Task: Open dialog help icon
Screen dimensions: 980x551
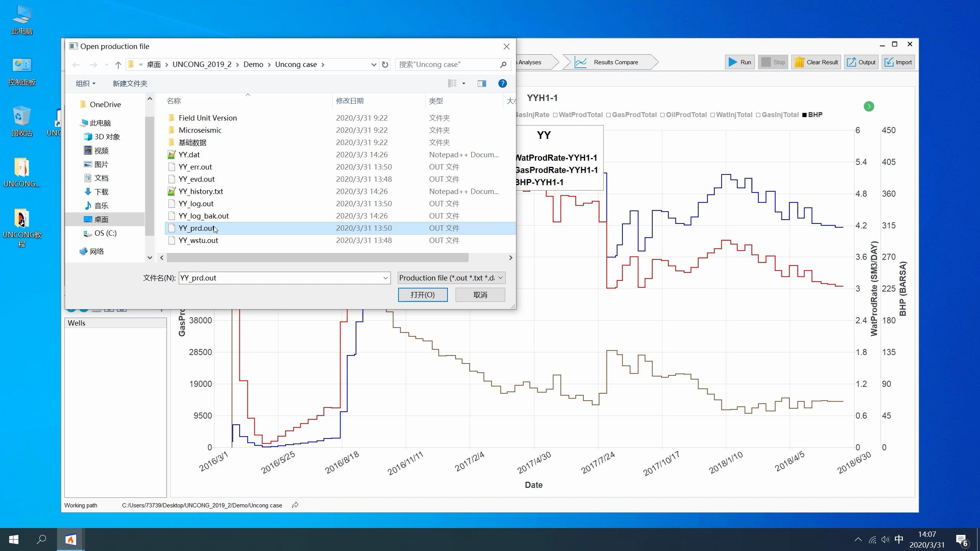Action: pos(502,83)
